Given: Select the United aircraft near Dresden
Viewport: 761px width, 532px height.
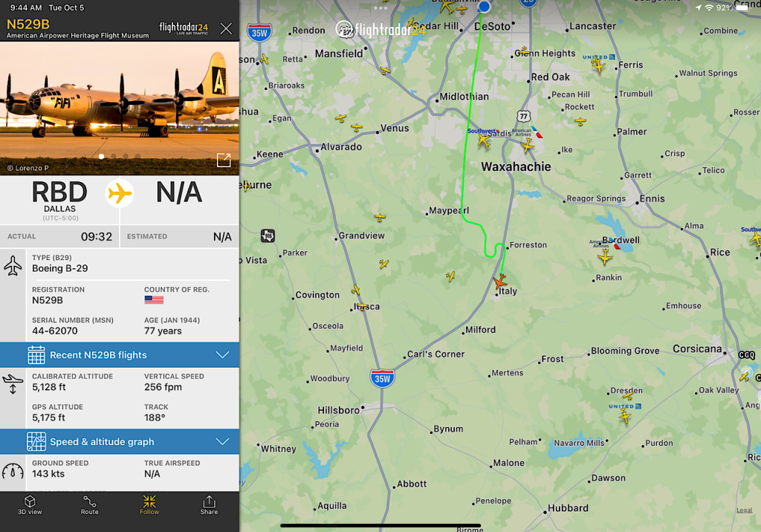Looking at the screenshot, I should [625, 417].
